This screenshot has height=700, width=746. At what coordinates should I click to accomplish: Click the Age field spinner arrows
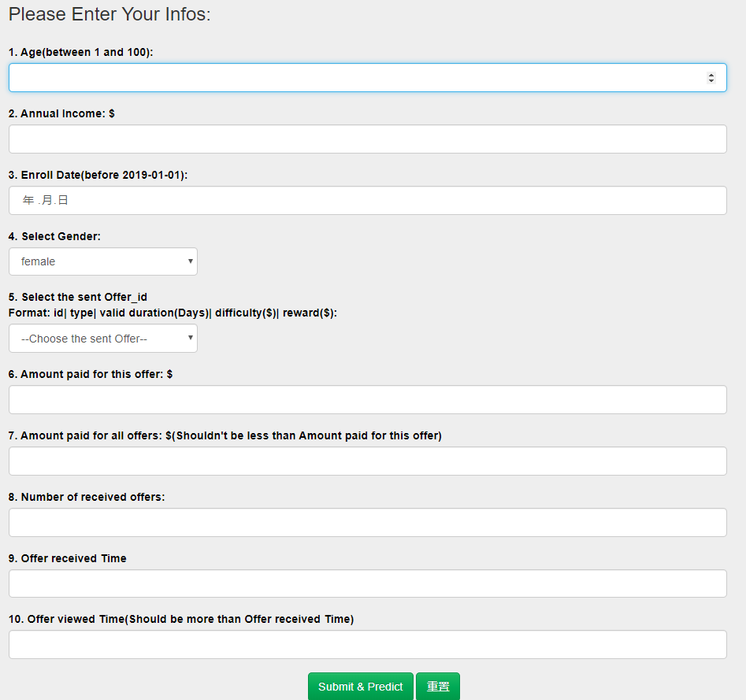tap(711, 77)
